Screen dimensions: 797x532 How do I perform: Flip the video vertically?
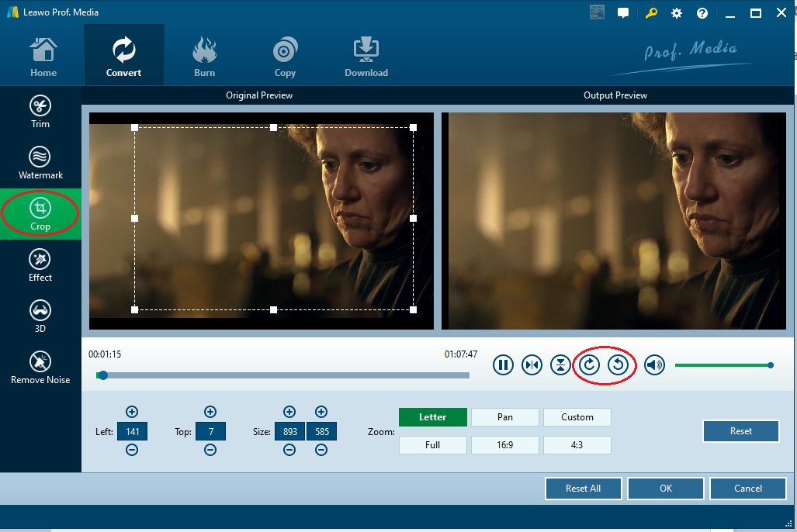click(560, 364)
